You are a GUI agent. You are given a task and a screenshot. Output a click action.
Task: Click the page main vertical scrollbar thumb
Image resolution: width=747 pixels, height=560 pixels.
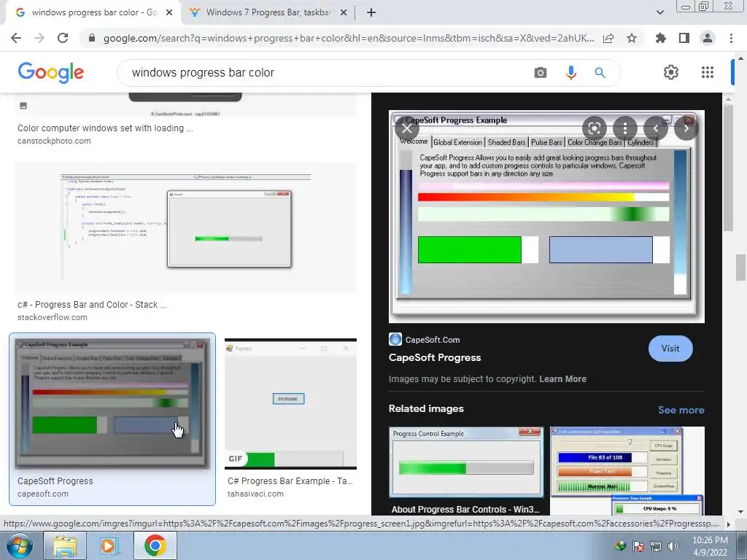click(740, 268)
